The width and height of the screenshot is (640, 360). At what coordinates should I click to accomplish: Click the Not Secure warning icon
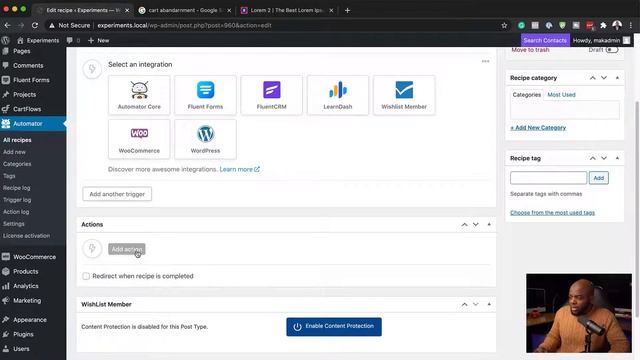tap(52, 25)
